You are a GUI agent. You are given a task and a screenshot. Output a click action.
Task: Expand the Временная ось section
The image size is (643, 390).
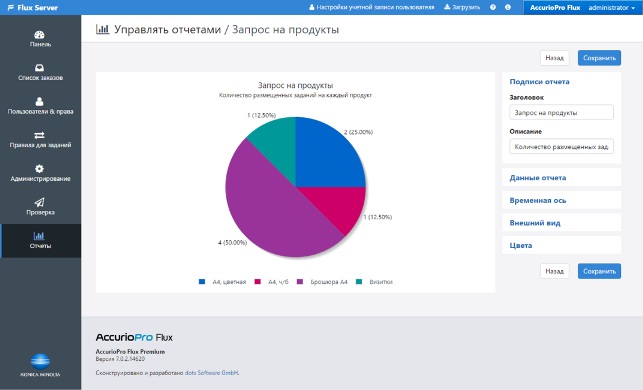pyautogui.click(x=561, y=200)
